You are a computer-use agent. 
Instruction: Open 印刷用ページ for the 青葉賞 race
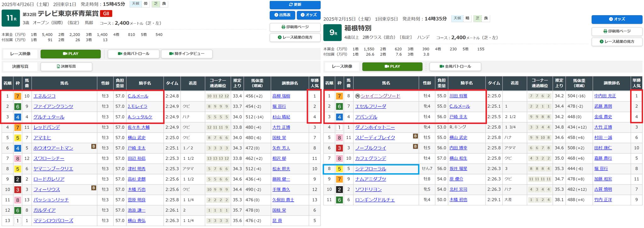[295, 27]
